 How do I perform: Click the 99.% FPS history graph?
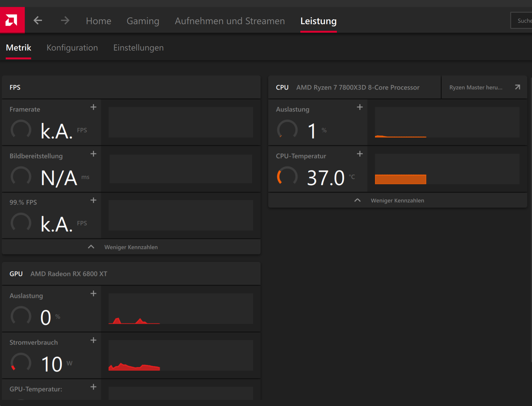(181, 215)
